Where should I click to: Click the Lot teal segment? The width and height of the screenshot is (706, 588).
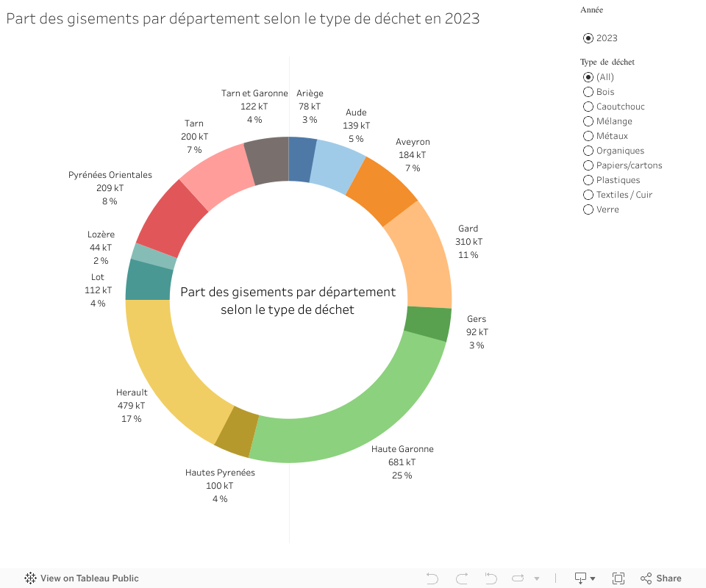coord(149,282)
